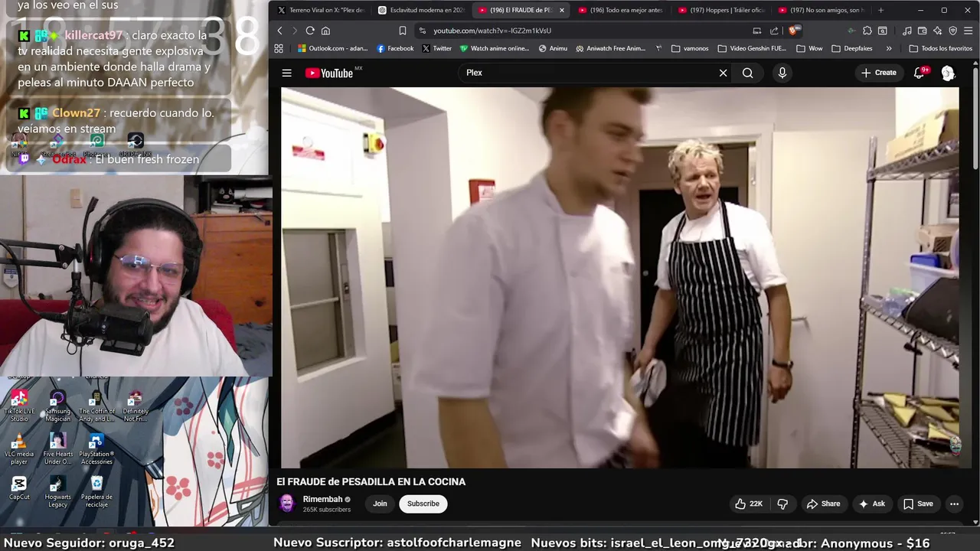Switch to Esclavitud moderna tab
The width and height of the screenshot is (980, 551).
(422, 10)
